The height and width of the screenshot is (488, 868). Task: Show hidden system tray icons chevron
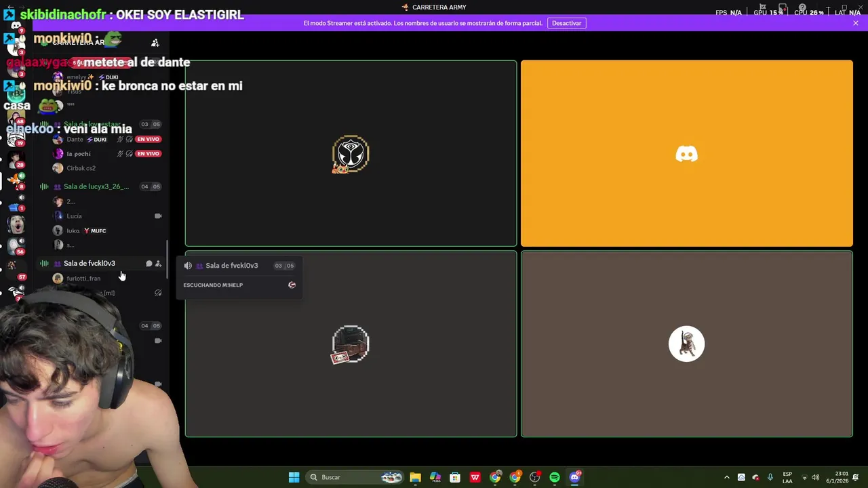[x=726, y=477]
